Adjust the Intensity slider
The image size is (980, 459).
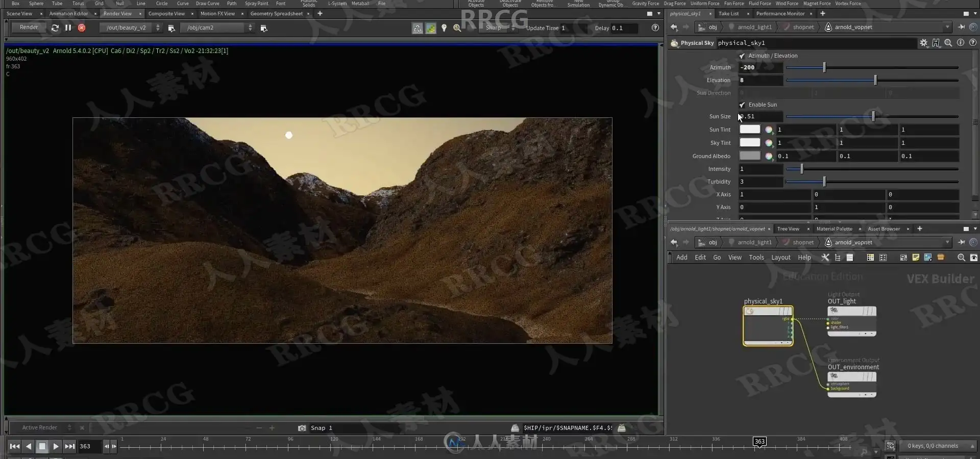(872, 169)
